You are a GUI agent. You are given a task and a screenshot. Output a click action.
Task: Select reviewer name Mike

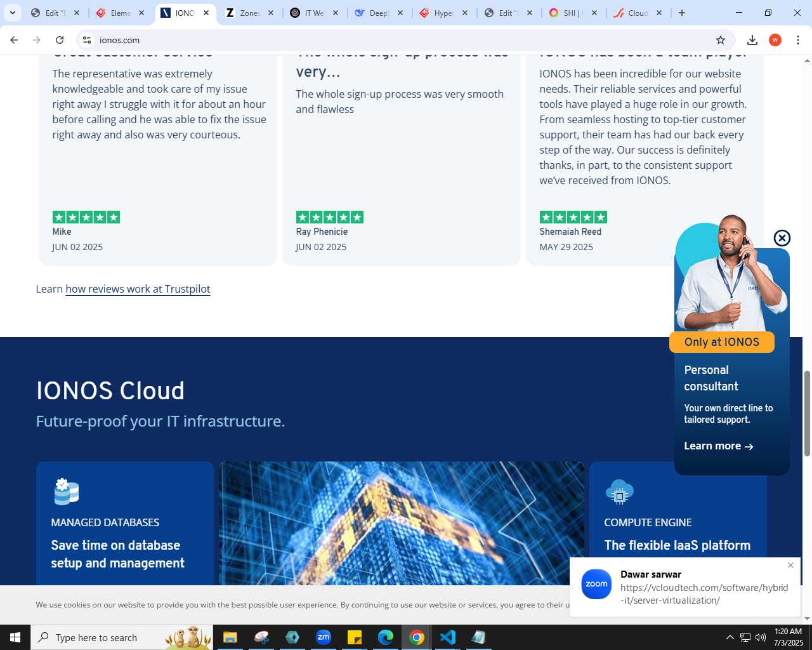(62, 232)
